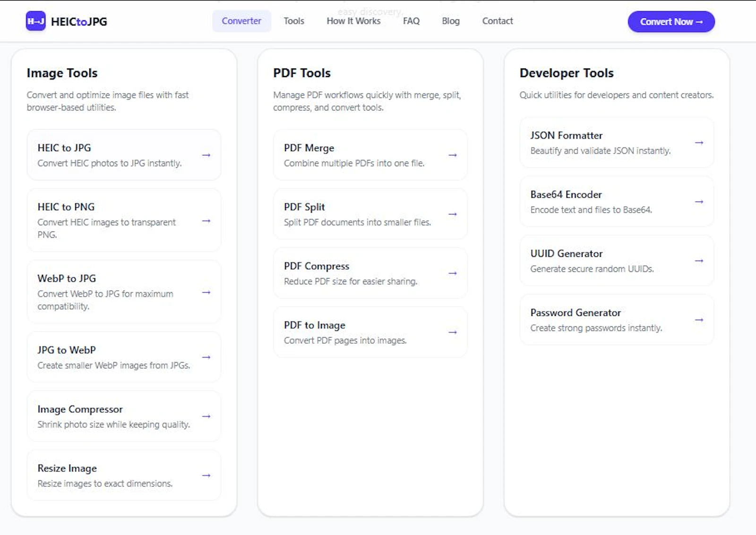Image resolution: width=756 pixels, height=535 pixels.
Task: Click arrow icon on PDF to Image card
Action: [x=453, y=332]
